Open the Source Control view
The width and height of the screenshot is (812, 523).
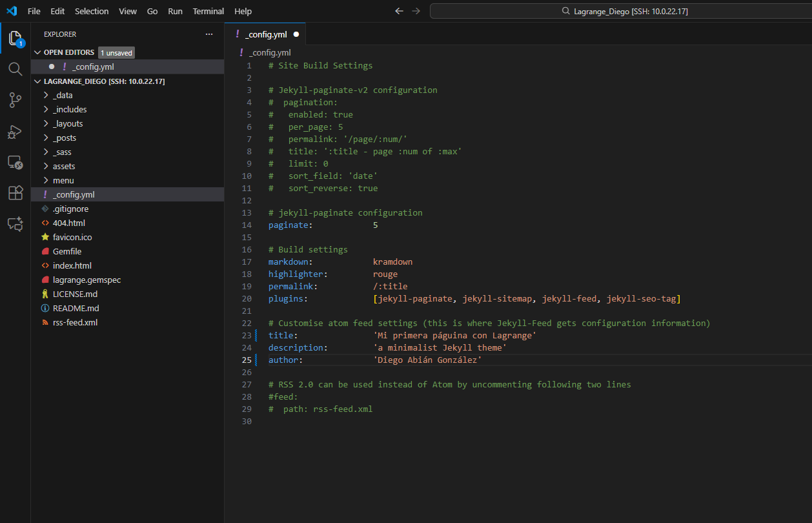[x=15, y=100]
